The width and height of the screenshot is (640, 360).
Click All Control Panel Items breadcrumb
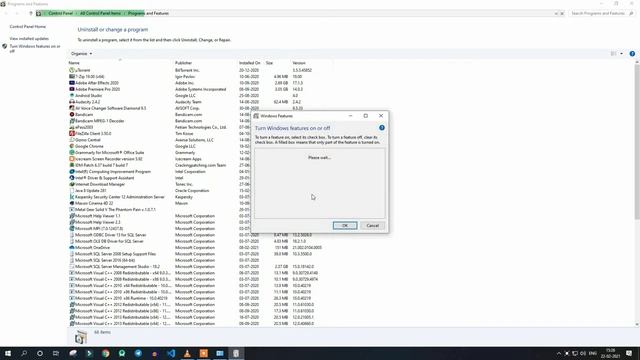[x=100, y=13]
